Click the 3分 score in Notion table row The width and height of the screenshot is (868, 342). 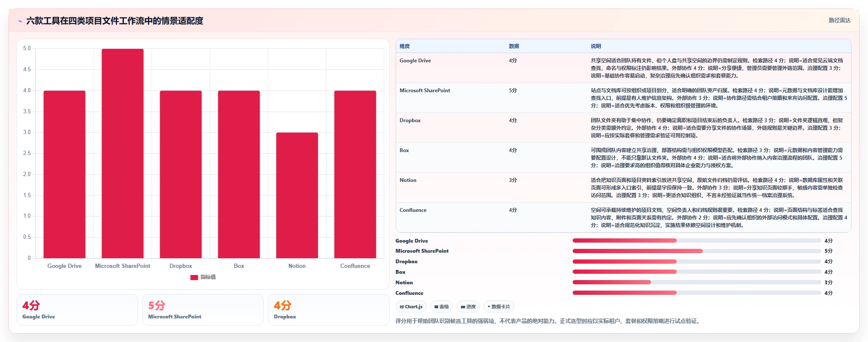[512, 180]
